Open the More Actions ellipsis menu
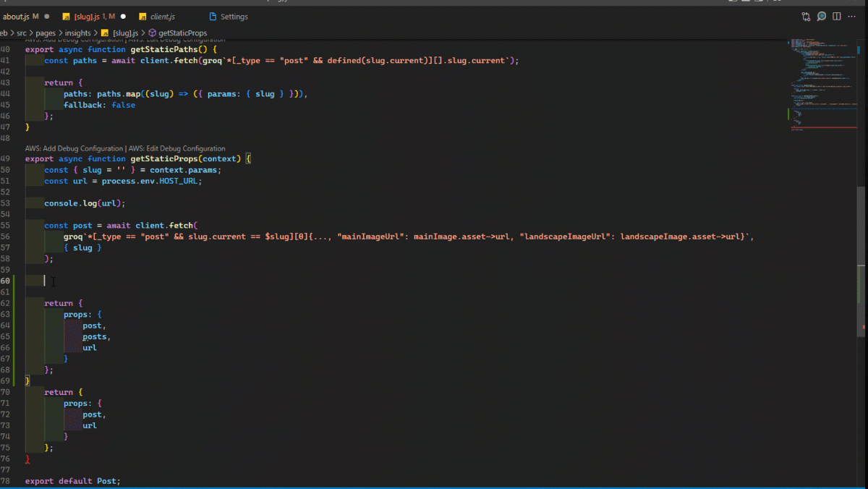The width and height of the screenshot is (868, 489). coord(853,16)
